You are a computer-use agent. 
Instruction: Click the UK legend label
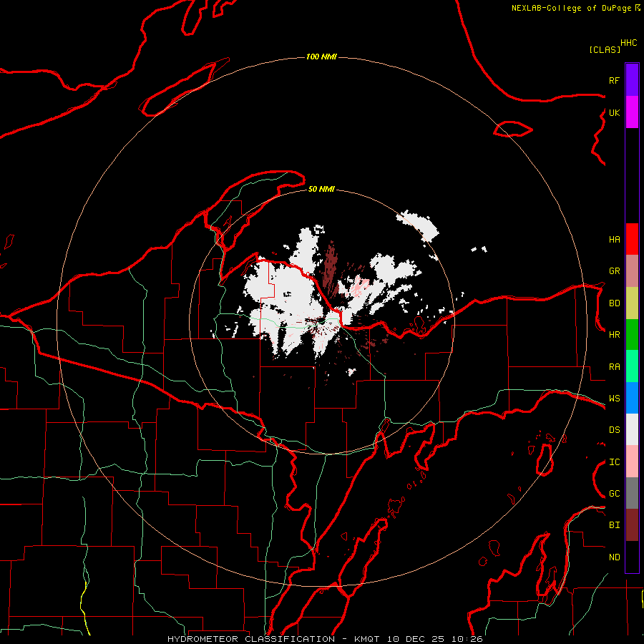click(x=614, y=112)
